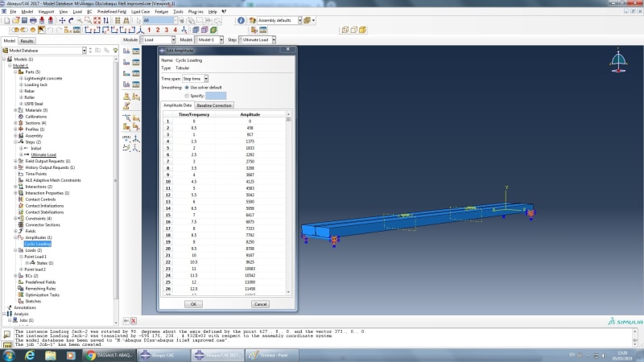The height and width of the screenshot is (362, 644).
Task: Select the Magnify View tool
Action: (79, 20)
